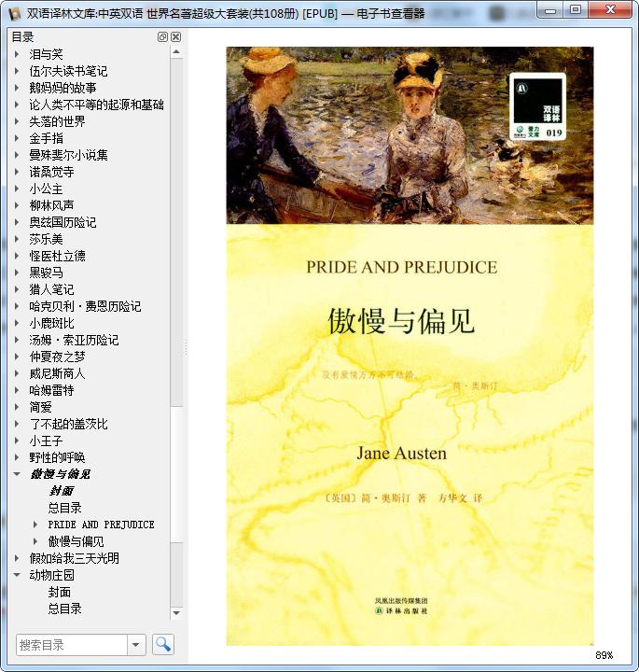Select 小鹿斑比 entry
The width and height of the screenshot is (639, 672).
[51, 323]
